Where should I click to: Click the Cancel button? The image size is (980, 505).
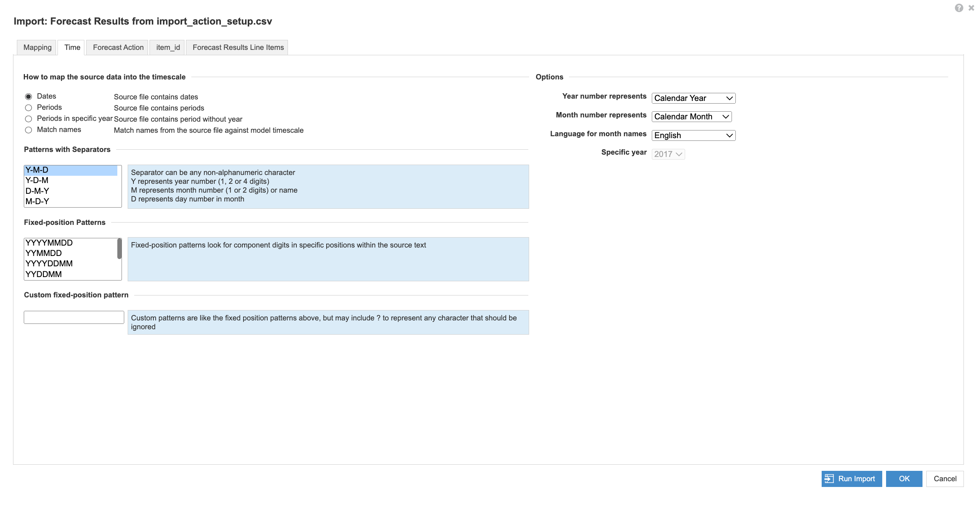945,478
